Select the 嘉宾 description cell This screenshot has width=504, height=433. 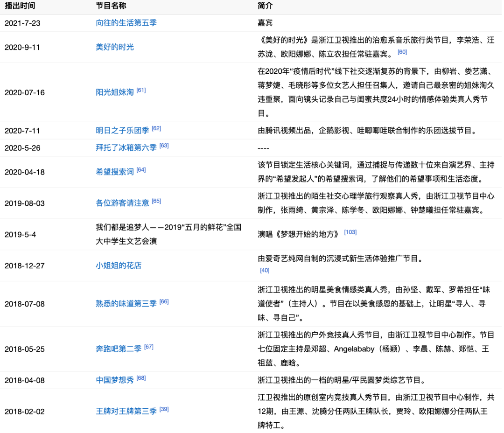[265, 23]
